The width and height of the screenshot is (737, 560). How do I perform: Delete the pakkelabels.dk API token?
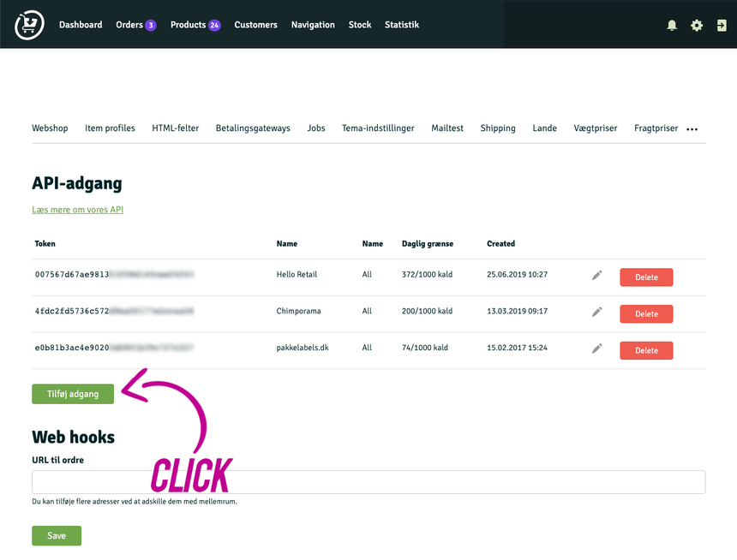click(x=646, y=350)
